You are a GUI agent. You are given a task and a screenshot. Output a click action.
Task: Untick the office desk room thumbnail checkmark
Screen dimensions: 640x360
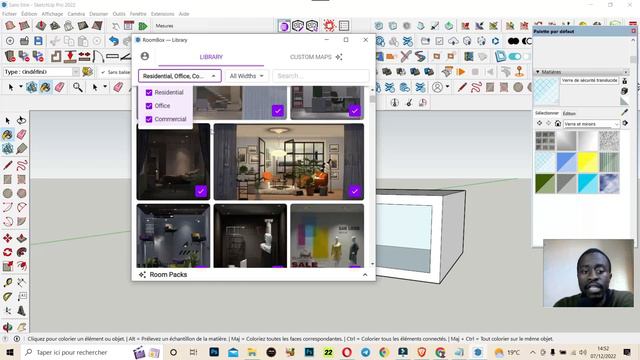tap(355, 110)
